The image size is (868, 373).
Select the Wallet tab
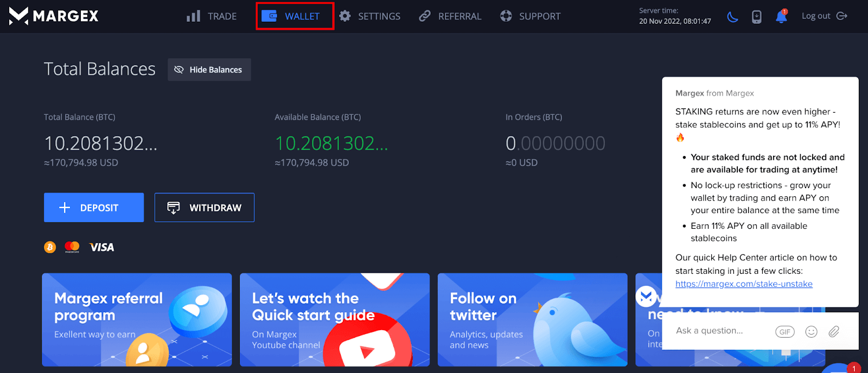click(x=295, y=16)
